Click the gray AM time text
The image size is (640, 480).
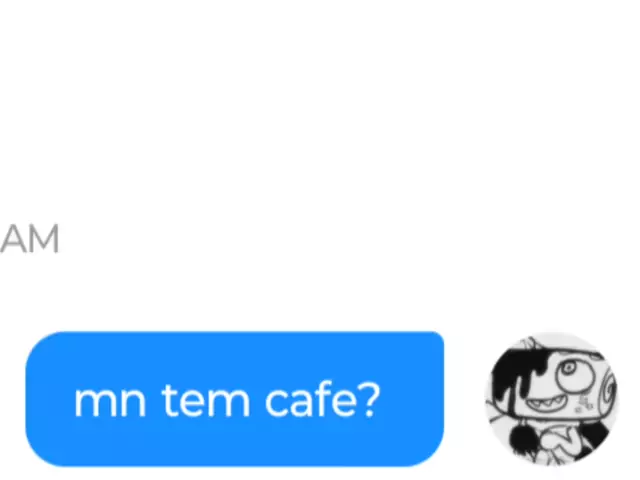point(29,239)
